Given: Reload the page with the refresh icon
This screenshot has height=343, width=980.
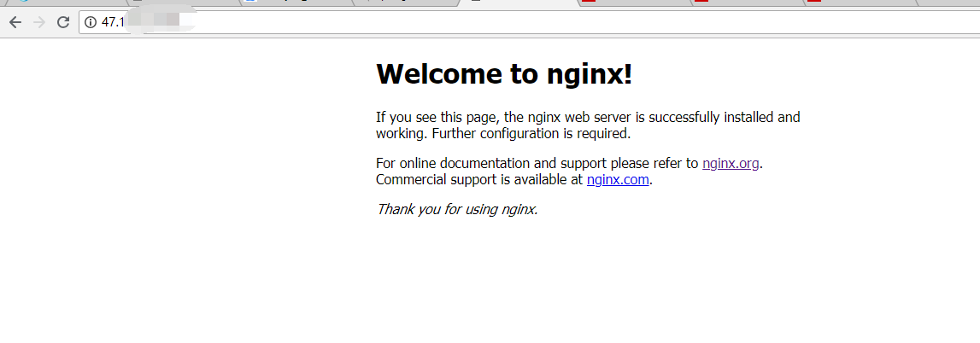Looking at the screenshot, I should click(62, 22).
